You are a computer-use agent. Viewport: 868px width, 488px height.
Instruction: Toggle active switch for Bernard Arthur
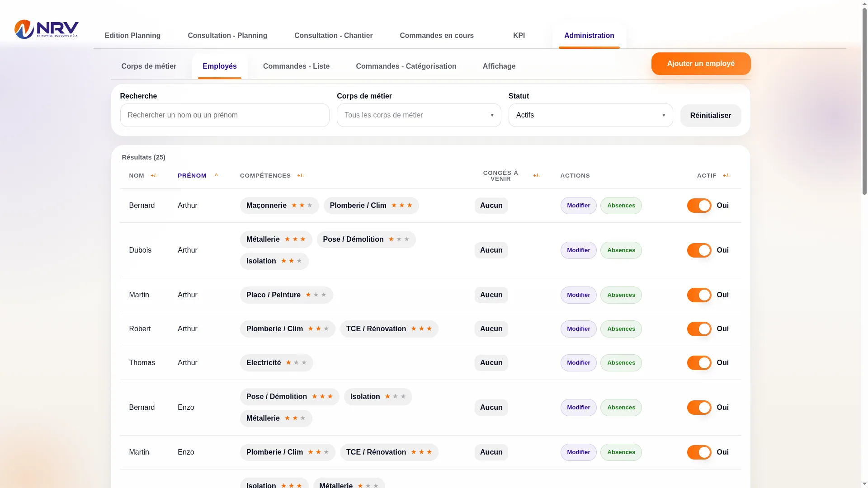click(699, 206)
